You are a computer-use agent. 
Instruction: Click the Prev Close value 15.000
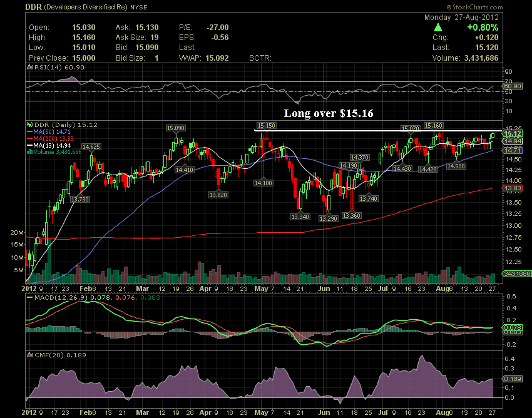point(83,58)
